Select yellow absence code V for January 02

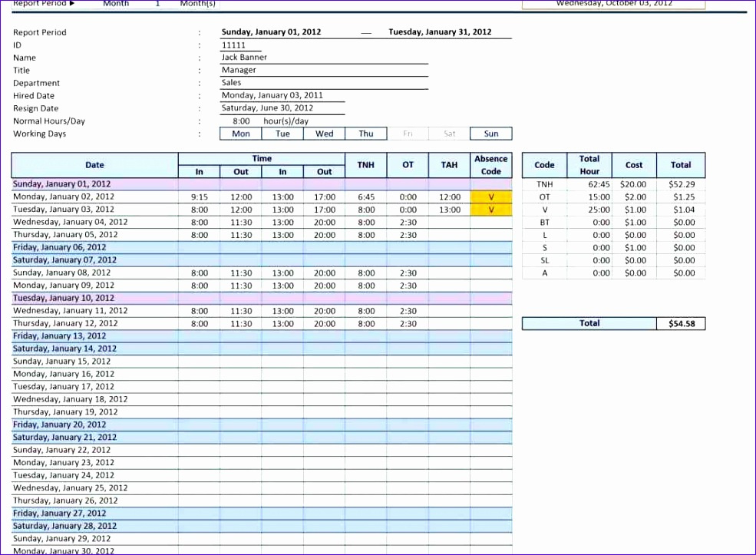pos(490,197)
